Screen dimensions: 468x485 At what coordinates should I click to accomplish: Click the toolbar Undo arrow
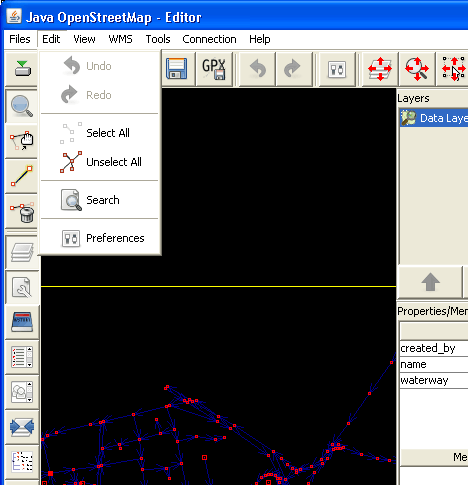pos(258,69)
